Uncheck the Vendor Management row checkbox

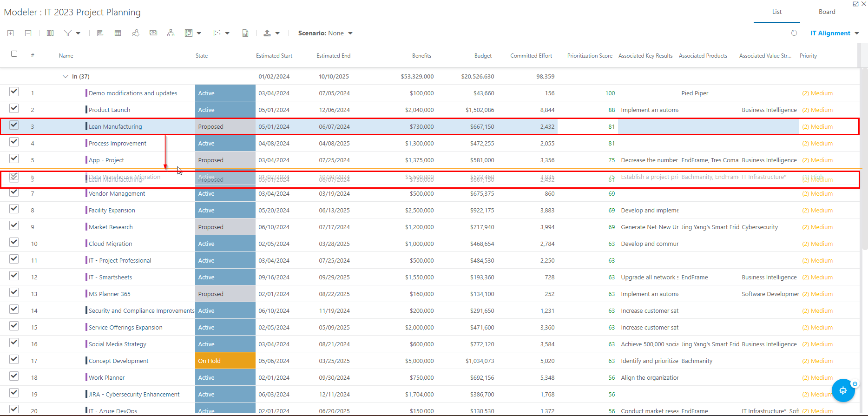point(14,192)
